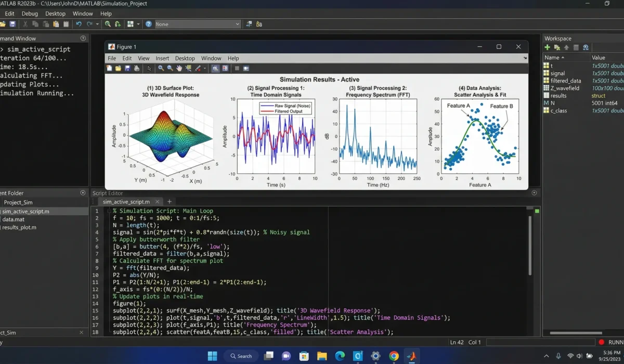
Task: Open the redo history dropdown arrow
Action: (x=97, y=24)
